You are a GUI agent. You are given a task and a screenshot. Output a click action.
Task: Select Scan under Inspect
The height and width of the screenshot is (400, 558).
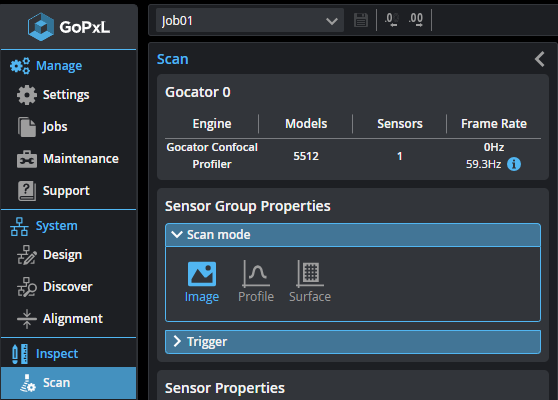click(x=68, y=383)
